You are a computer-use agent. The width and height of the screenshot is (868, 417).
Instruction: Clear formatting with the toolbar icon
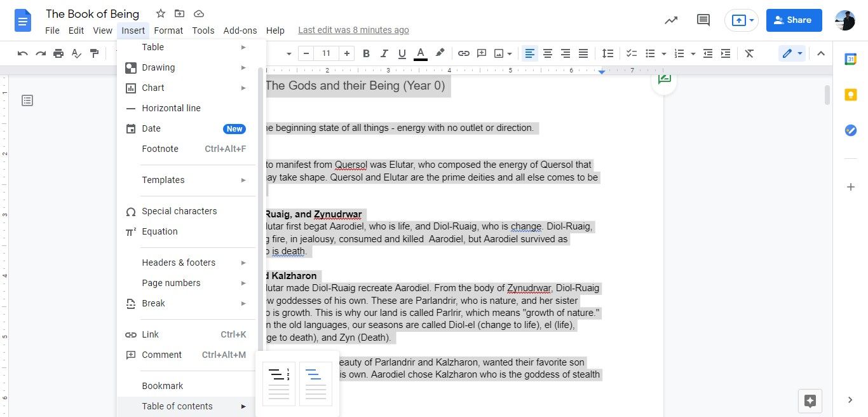tap(749, 53)
